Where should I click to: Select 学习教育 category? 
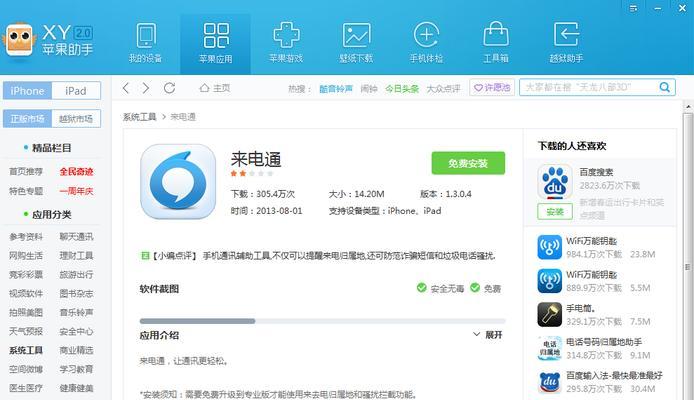[x=76, y=369]
